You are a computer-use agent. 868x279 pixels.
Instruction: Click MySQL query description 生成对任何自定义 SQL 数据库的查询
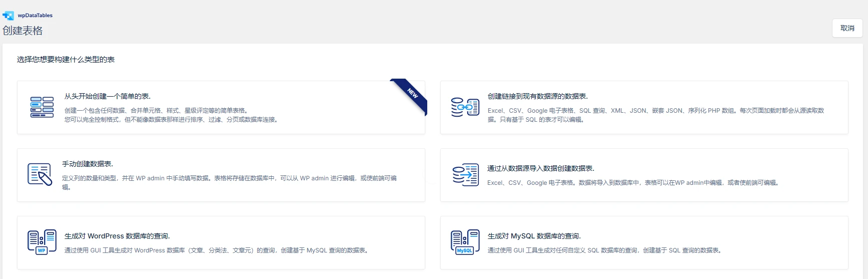[x=605, y=250]
